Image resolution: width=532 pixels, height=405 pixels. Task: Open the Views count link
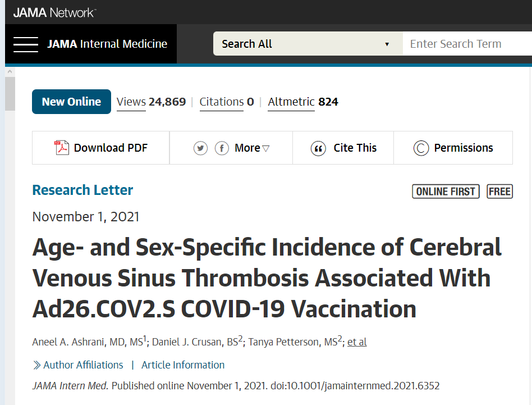point(152,102)
